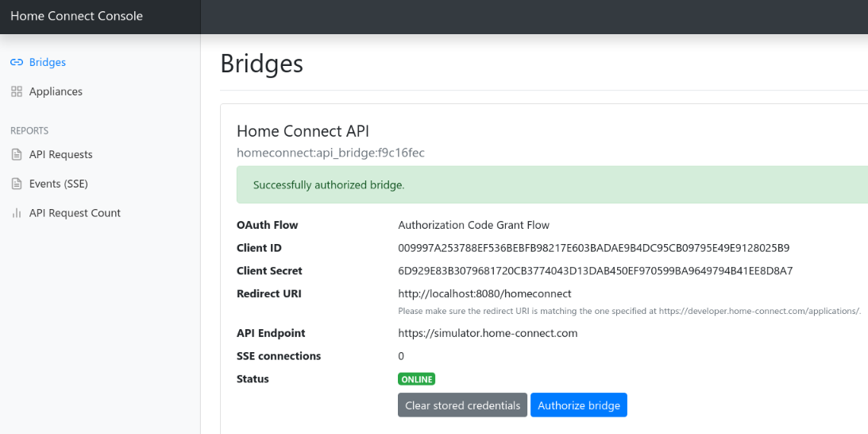868x434 pixels.
Task: Click the Events (SSE) document icon
Action: [x=17, y=184]
